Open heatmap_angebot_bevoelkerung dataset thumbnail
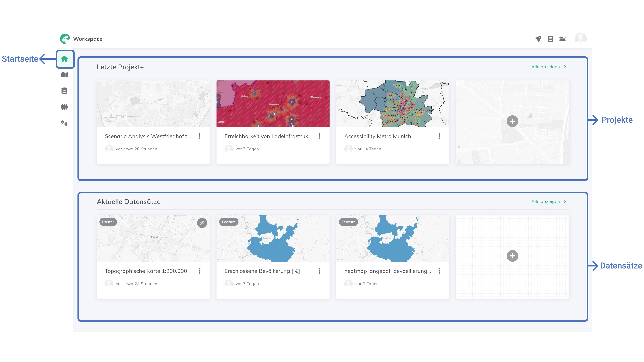 (x=393, y=239)
